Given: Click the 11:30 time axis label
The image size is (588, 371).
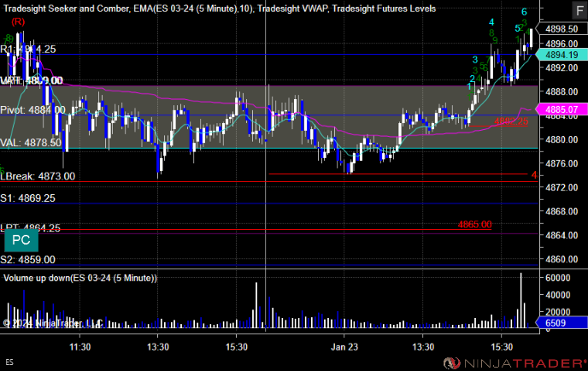Looking at the screenshot, I should coord(79,347).
